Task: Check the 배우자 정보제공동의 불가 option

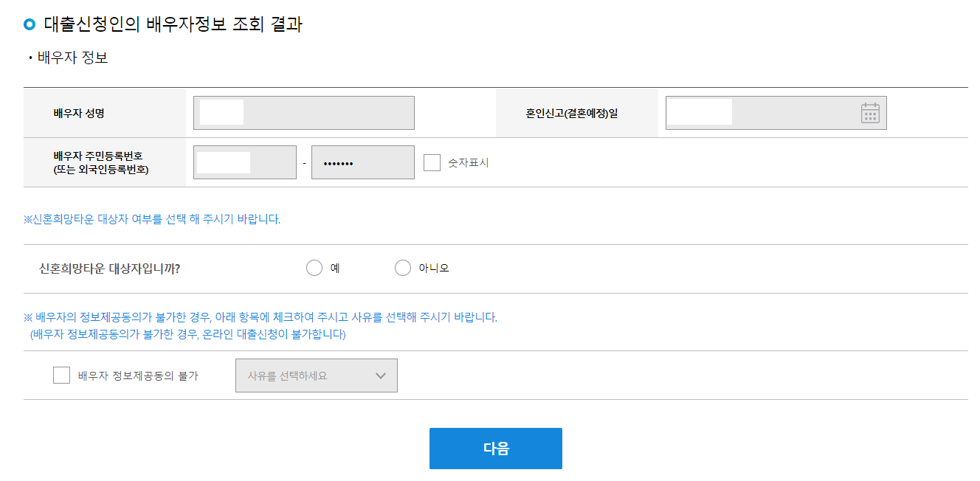Action: pos(62,375)
